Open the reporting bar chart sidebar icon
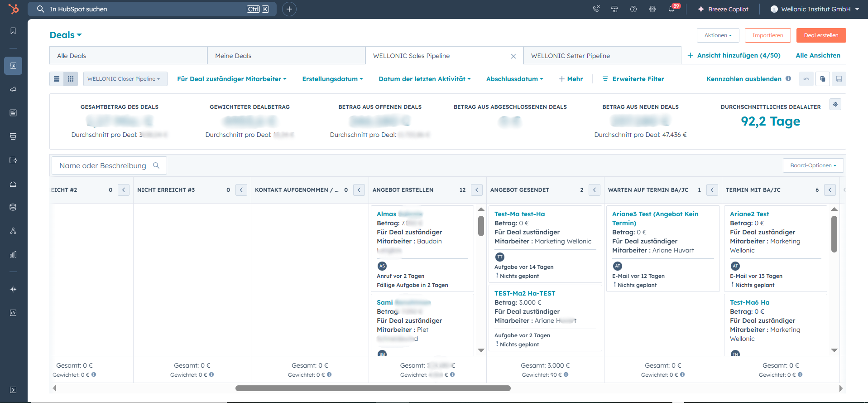Viewport: 868px width, 403px height. pyautogui.click(x=13, y=254)
